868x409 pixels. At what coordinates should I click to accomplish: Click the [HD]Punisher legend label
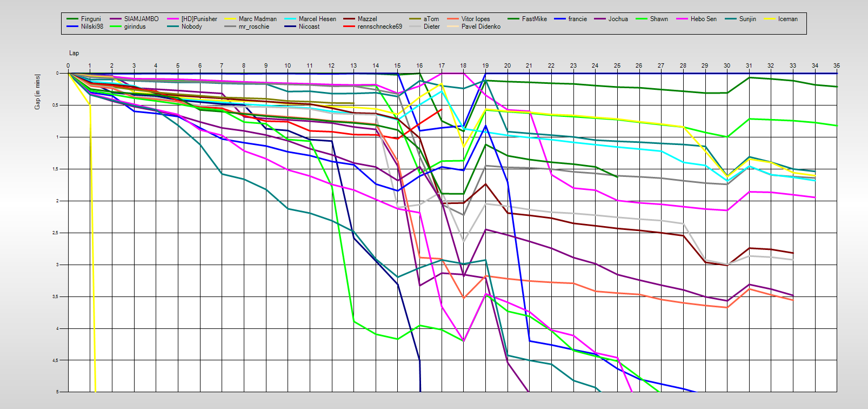199,19
